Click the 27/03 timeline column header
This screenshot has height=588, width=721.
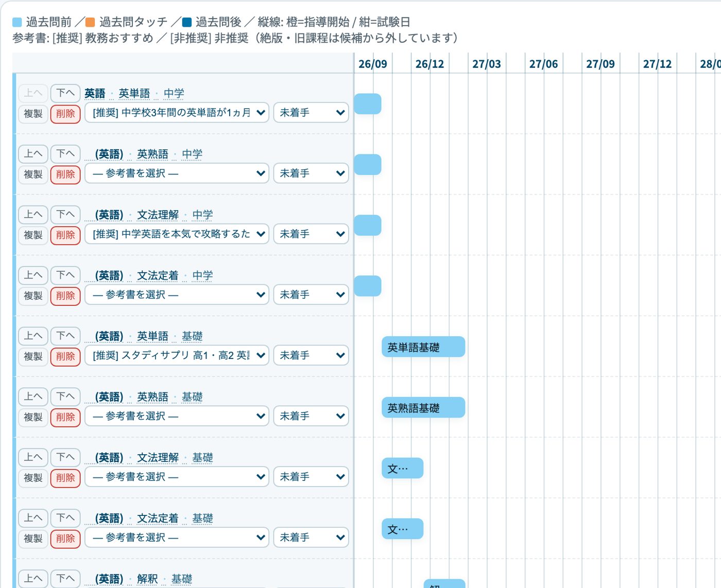[487, 64]
